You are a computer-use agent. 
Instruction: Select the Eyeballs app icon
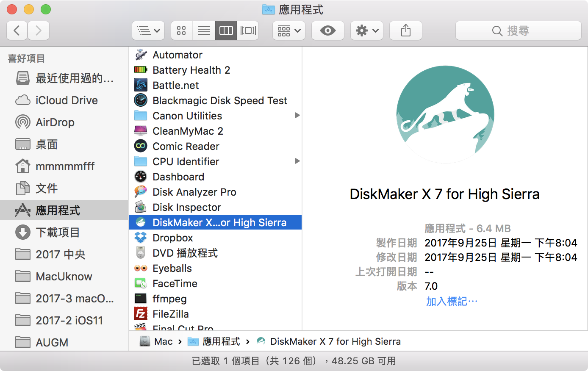click(141, 268)
